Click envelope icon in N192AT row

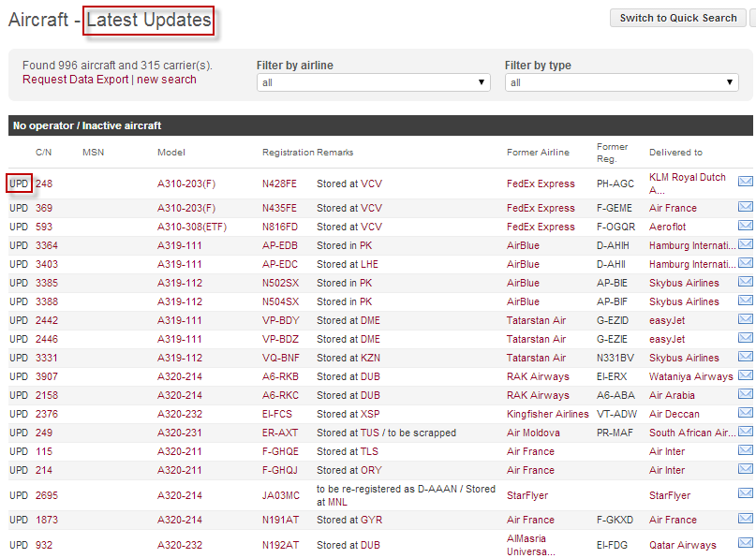click(x=746, y=544)
